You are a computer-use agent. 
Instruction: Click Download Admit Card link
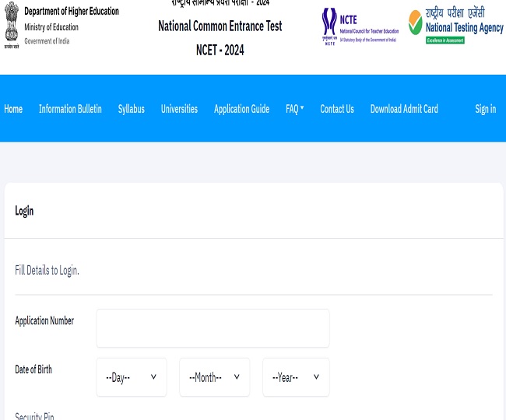click(404, 109)
